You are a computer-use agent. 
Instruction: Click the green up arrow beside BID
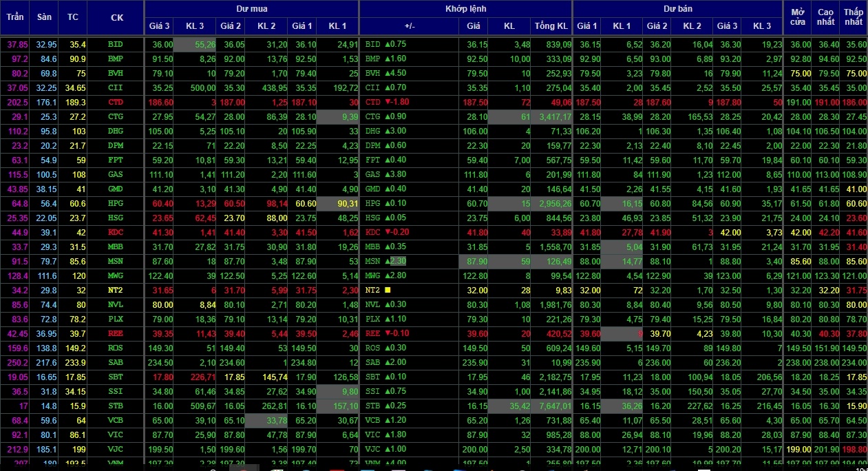coord(388,44)
